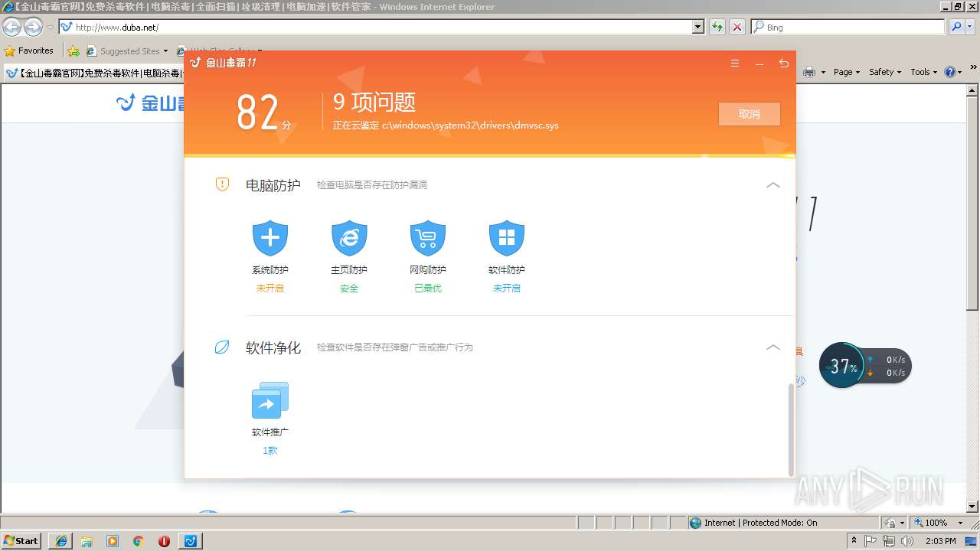The image size is (980, 551).
Task: Open the Opera taskbar icon
Action: (x=164, y=541)
